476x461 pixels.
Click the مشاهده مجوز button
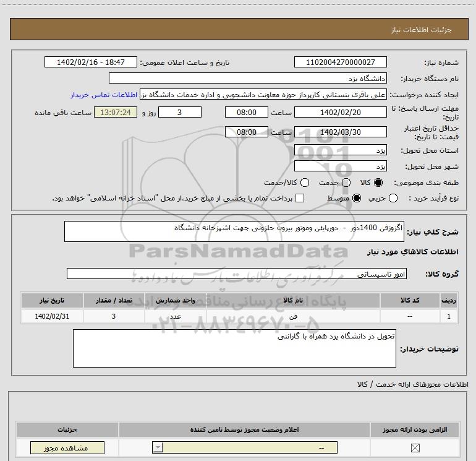(x=67, y=448)
